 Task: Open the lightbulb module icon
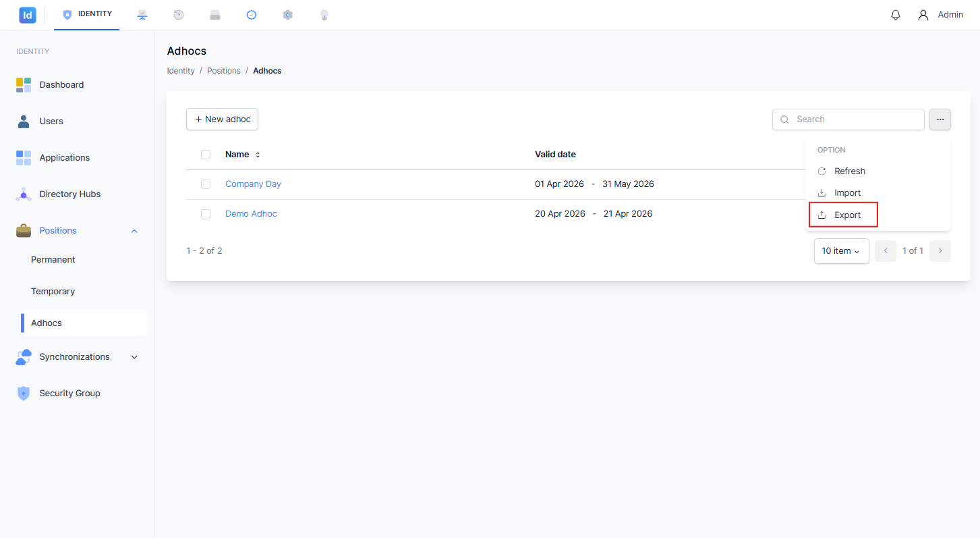coord(324,15)
